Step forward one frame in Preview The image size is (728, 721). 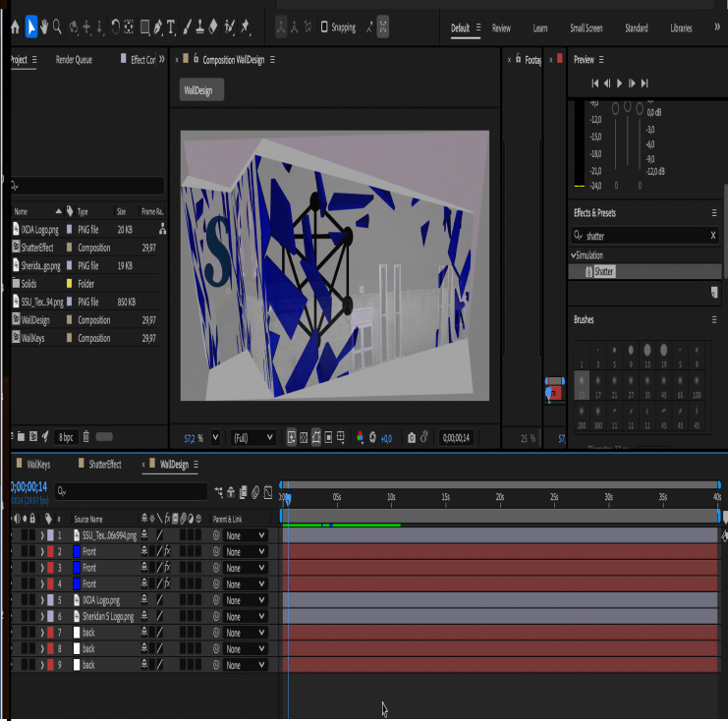tap(632, 83)
